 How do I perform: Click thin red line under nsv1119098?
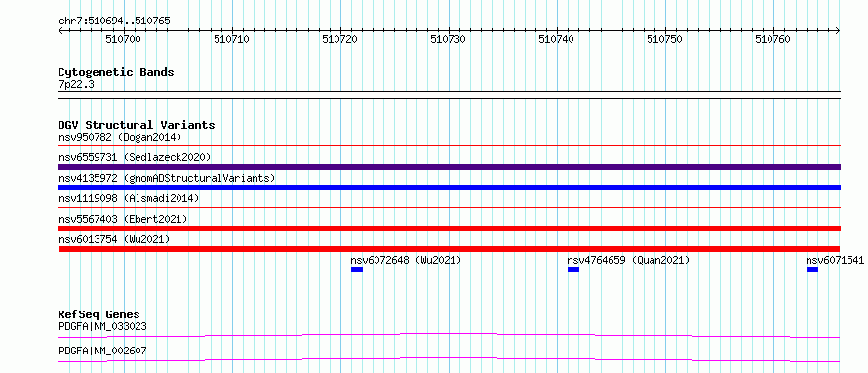(450, 208)
